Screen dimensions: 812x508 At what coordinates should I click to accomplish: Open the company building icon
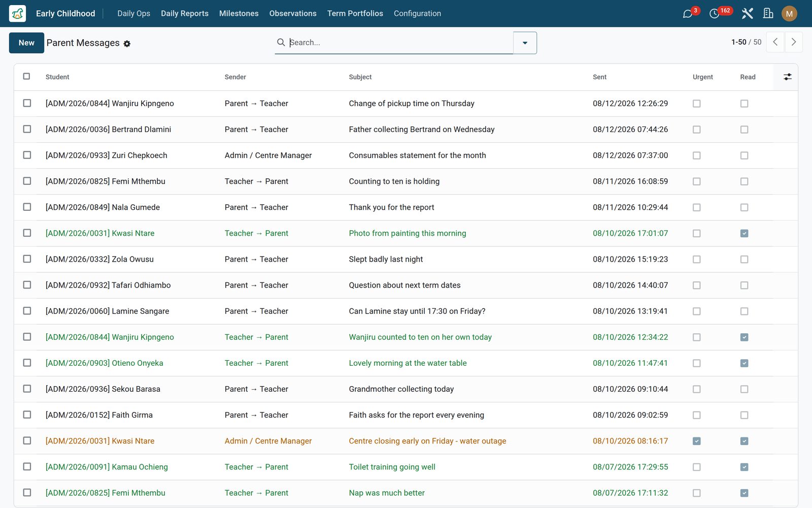(x=768, y=14)
